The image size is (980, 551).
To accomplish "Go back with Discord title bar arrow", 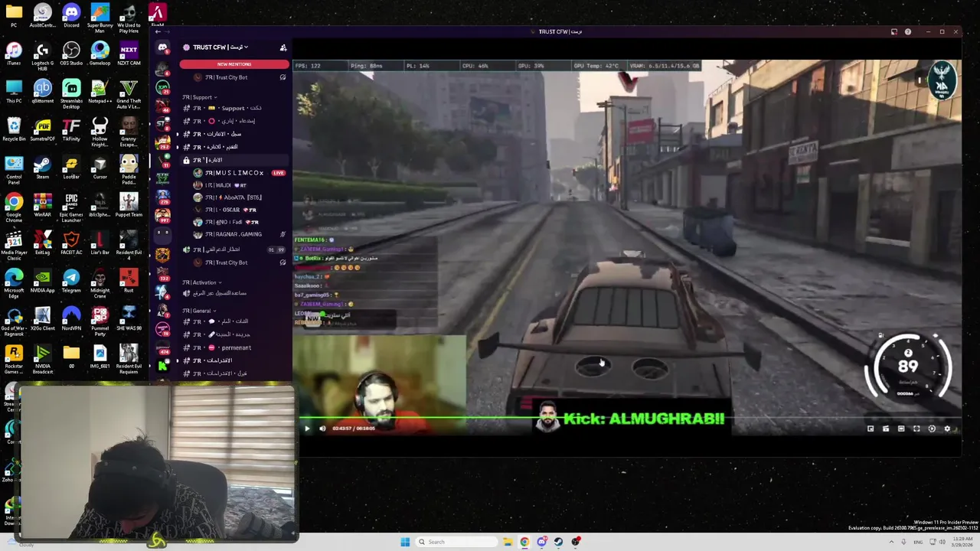I will [158, 31].
